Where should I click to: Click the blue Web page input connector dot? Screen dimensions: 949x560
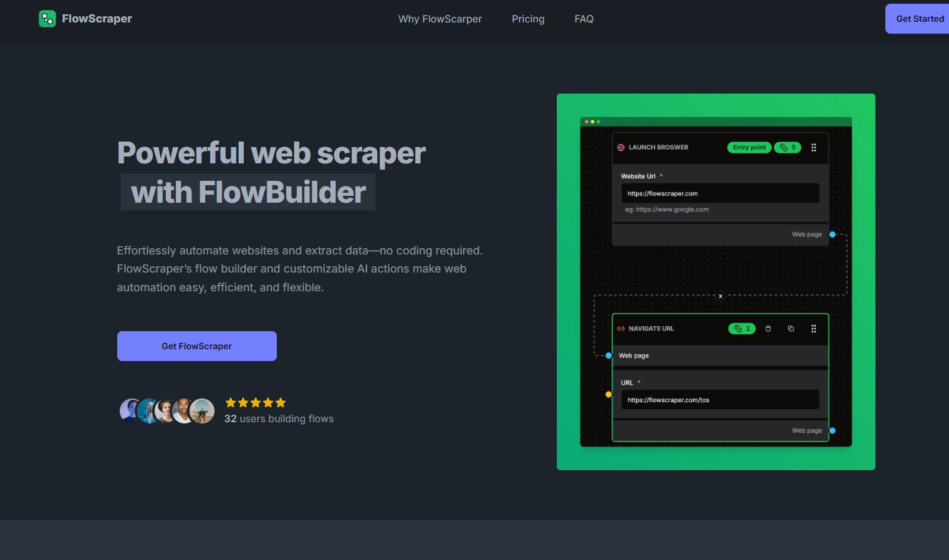[x=609, y=355]
